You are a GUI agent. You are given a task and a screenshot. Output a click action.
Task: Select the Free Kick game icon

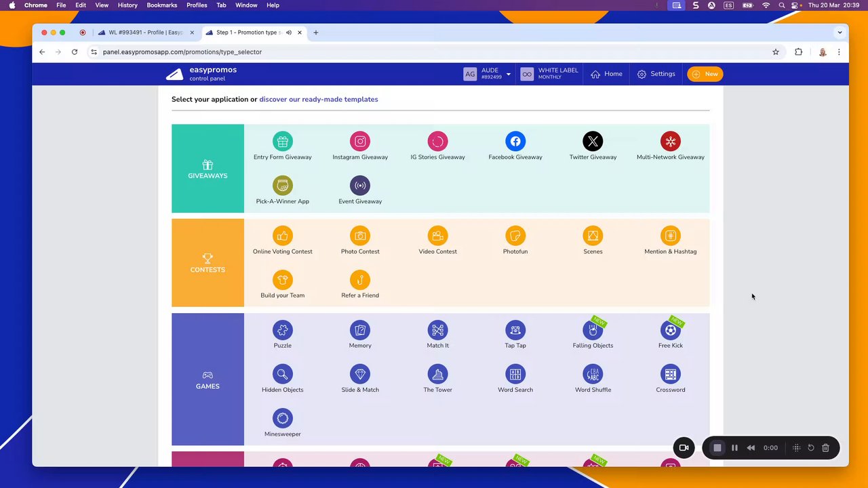pyautogui.click(x=671, y=329)
